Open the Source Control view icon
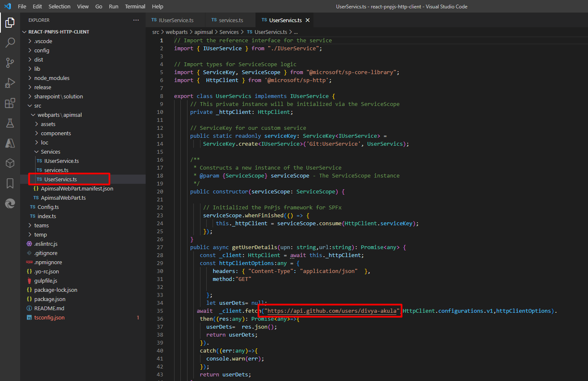 (x=10, y=62)
